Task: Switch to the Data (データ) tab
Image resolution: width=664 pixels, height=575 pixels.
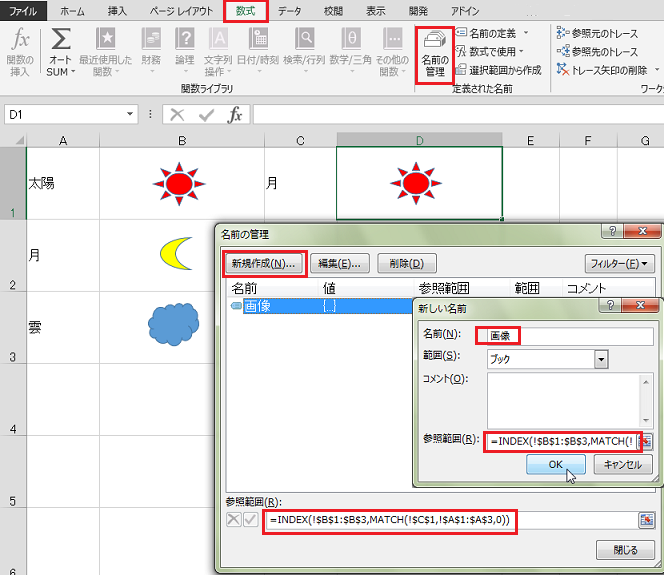Action: [x=289, y=11]
